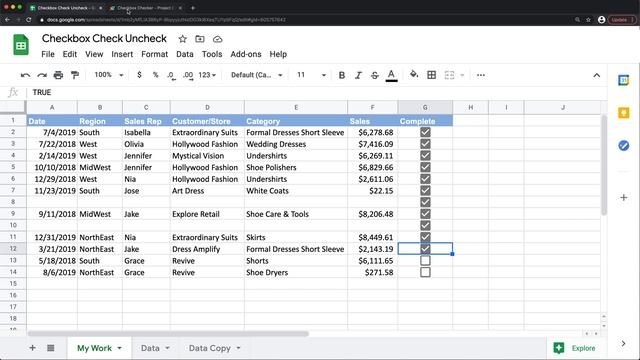Open the Borders icon
Viewport: 640px width, 360px height.
coord(431,75)
